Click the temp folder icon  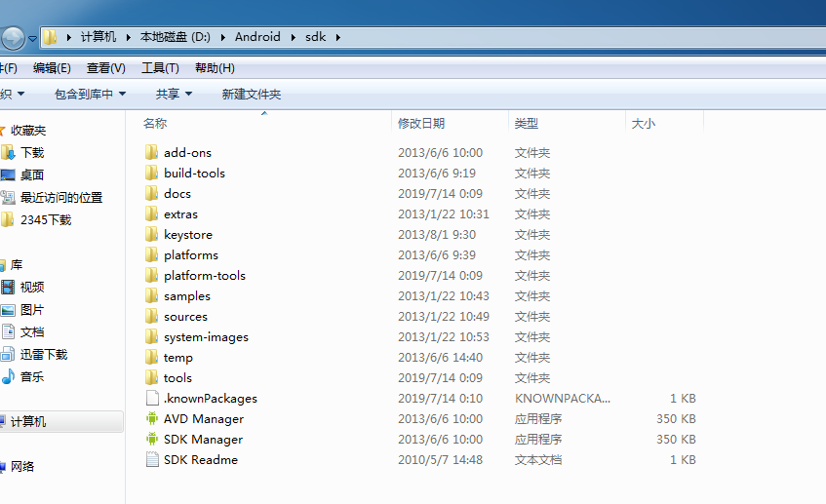tap(152, 358)
